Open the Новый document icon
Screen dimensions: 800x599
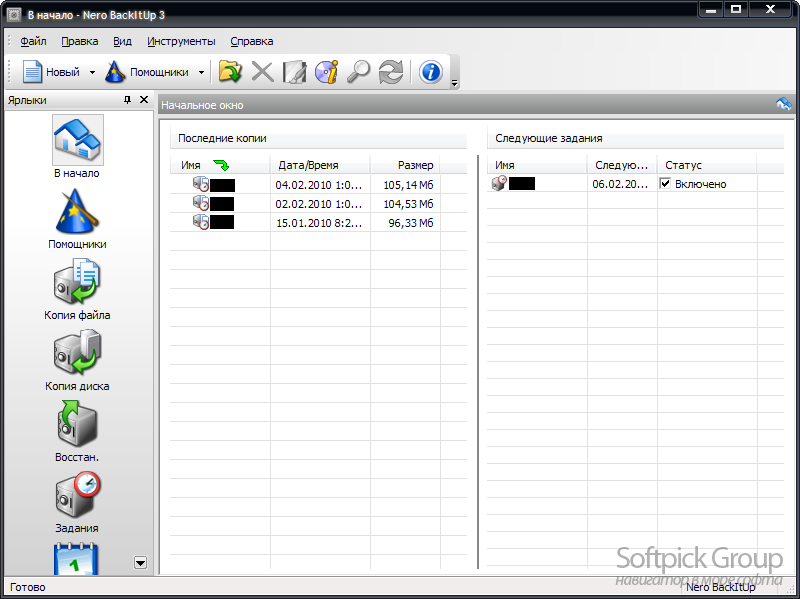click(x=32, y=72)
